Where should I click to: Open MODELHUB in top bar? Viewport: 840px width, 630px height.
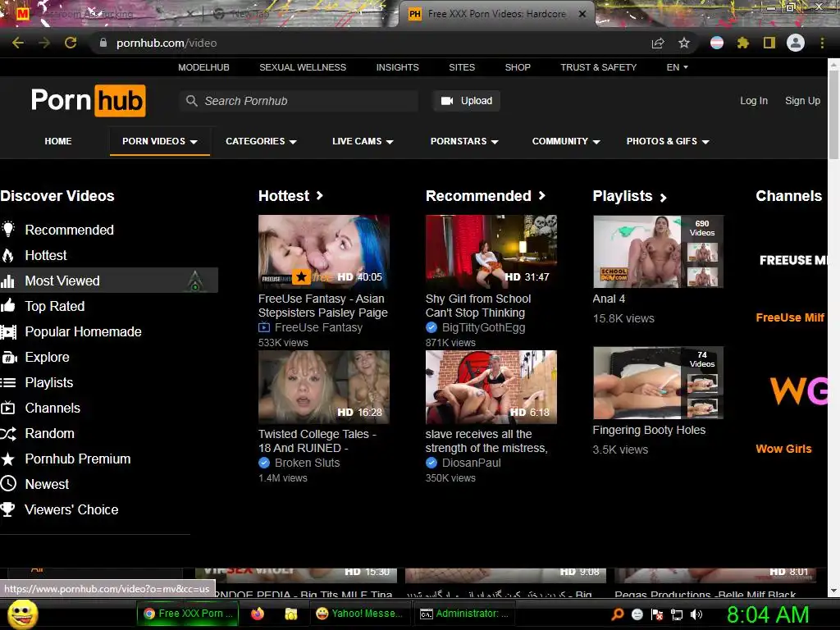pos(203,67)
